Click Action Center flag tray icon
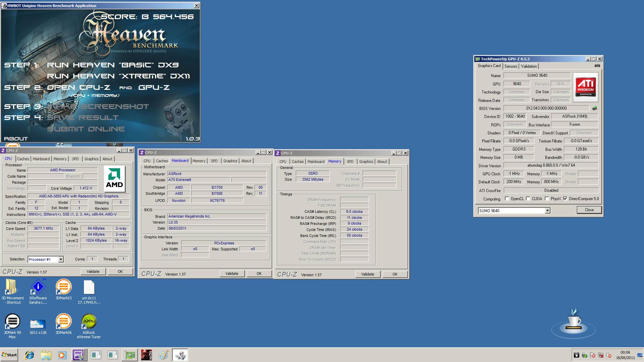 click(593, 355)
